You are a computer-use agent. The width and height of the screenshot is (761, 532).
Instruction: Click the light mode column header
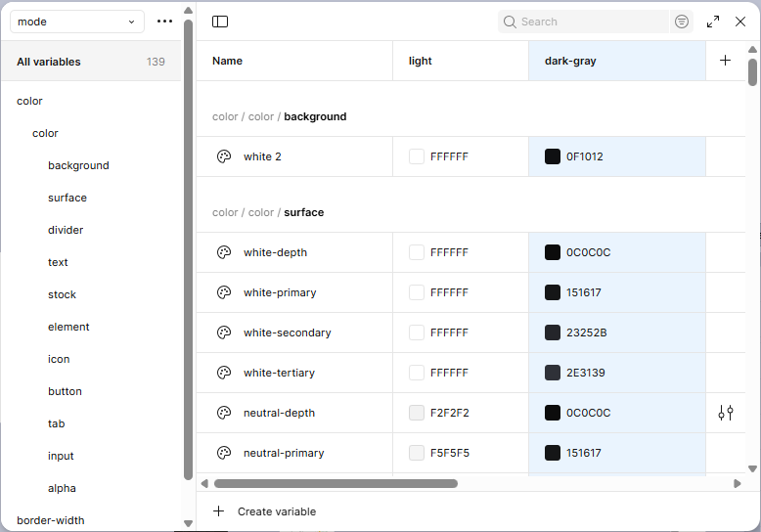point(461,61)
